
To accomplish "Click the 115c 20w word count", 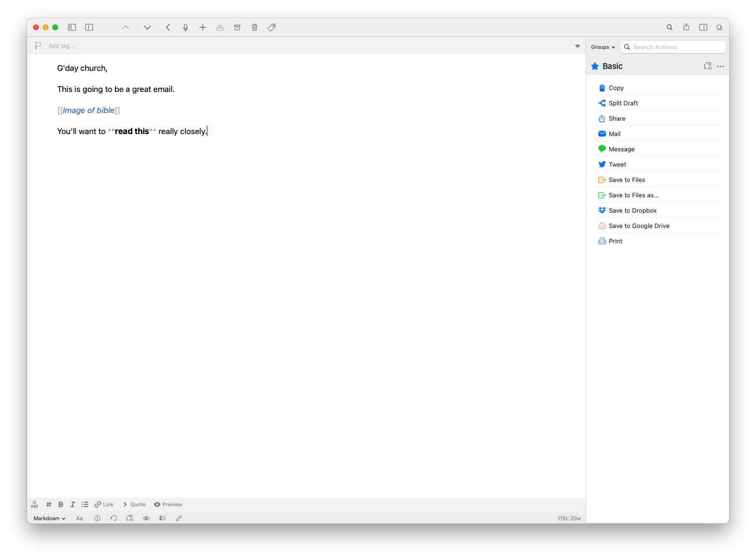I will tap(569, 518).
